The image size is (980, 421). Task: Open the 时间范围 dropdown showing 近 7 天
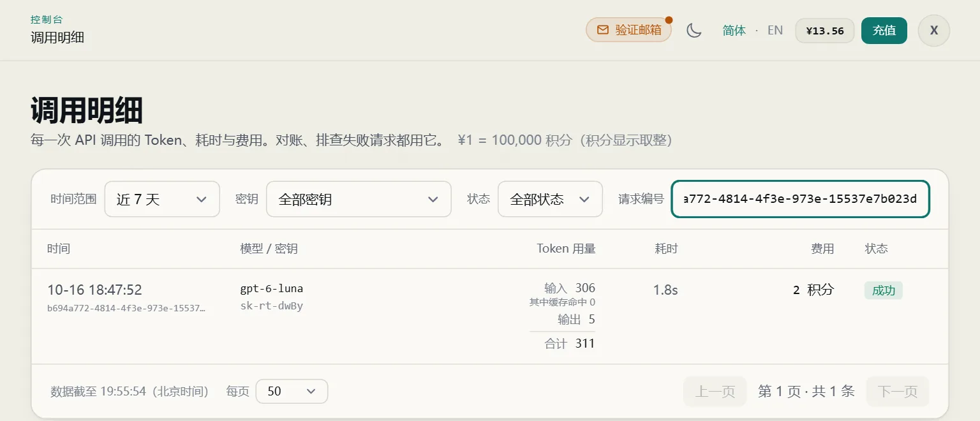[x=162, y=199]
